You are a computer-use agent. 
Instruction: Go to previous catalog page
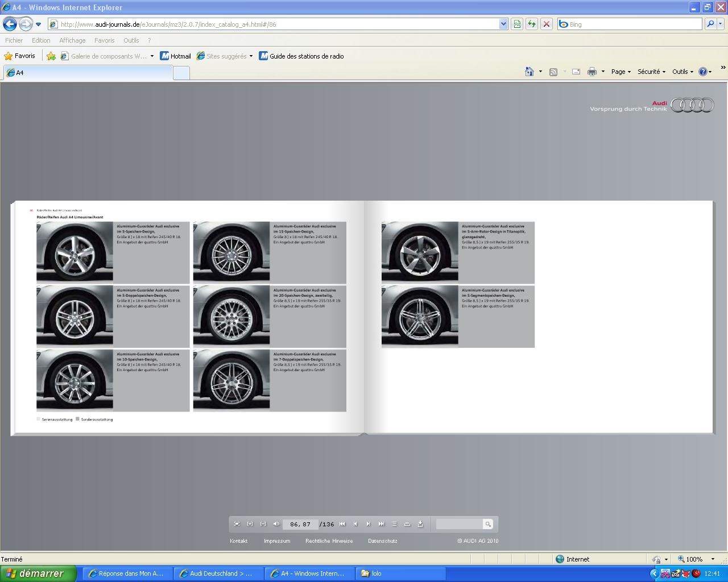click(355, 524)
